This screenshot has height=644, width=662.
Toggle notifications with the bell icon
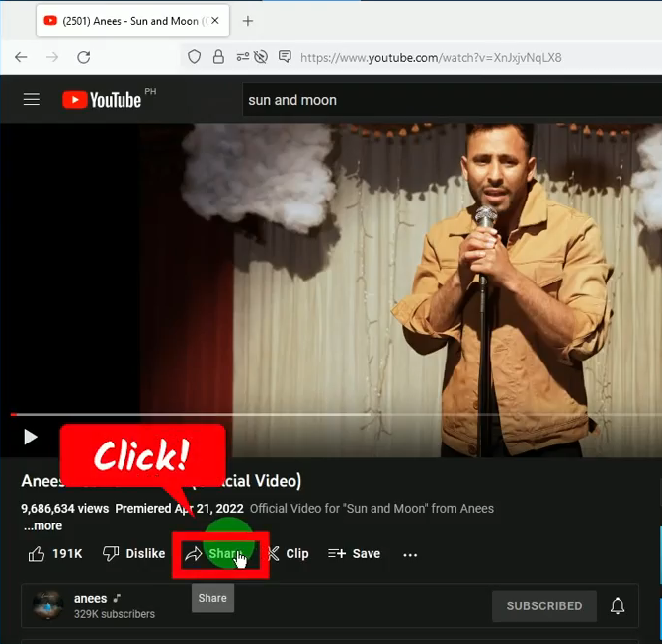pos(618,606)
